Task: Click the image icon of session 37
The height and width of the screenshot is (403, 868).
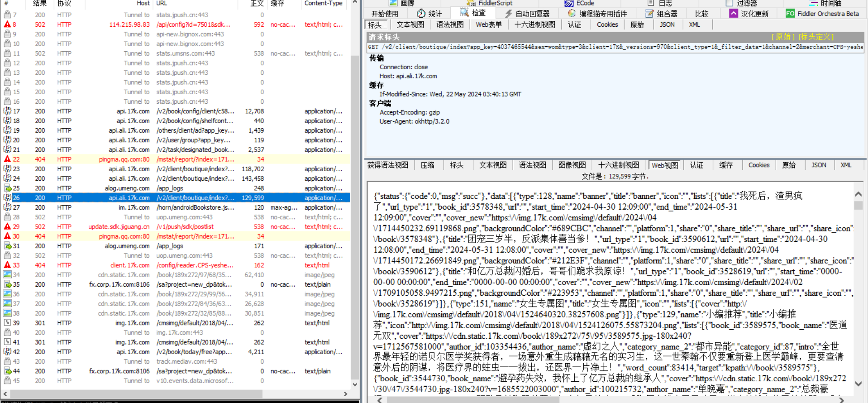Action: [7, 303]
